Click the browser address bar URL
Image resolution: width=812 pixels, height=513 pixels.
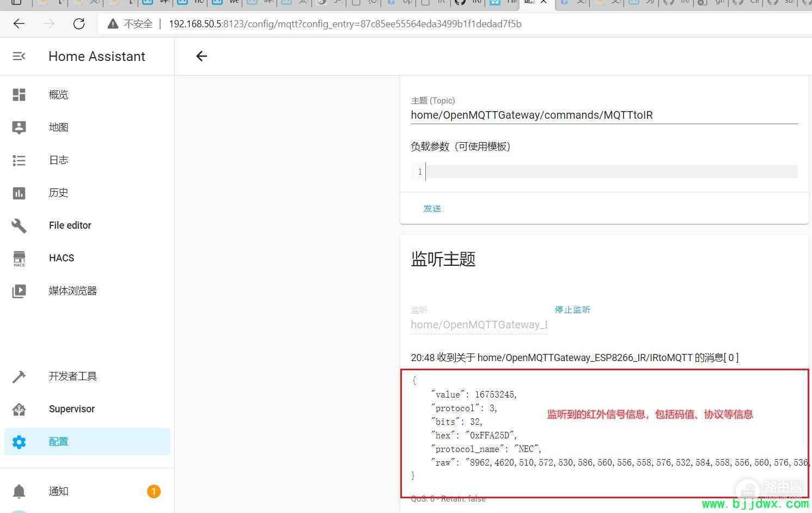345,24
